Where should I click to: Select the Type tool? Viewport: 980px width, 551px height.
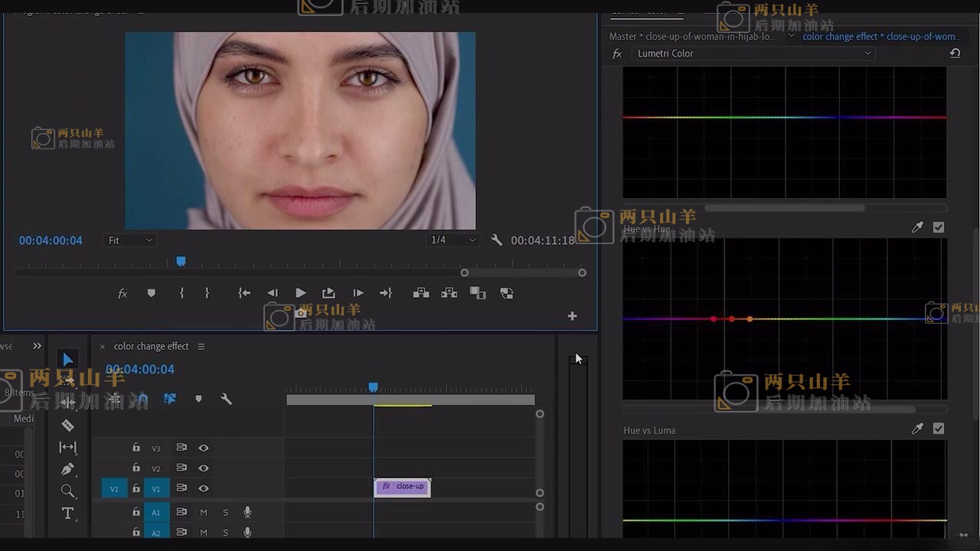click(x=68, y=514)
